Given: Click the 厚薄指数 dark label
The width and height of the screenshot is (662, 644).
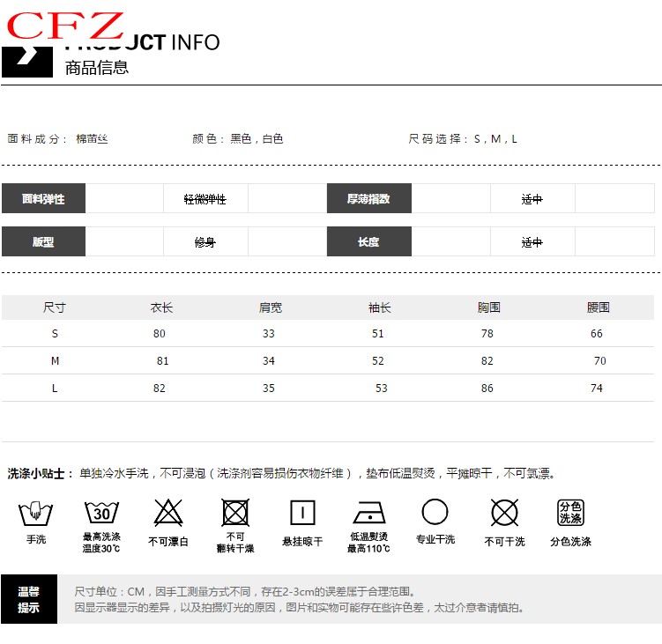Looking at the screenshot, I should coord(368,199).
